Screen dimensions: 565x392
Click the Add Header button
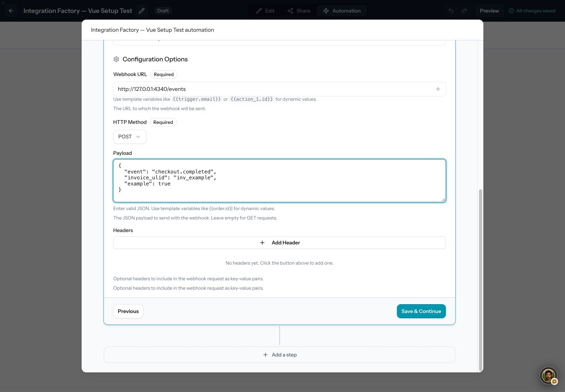click(x=279, y=243)
